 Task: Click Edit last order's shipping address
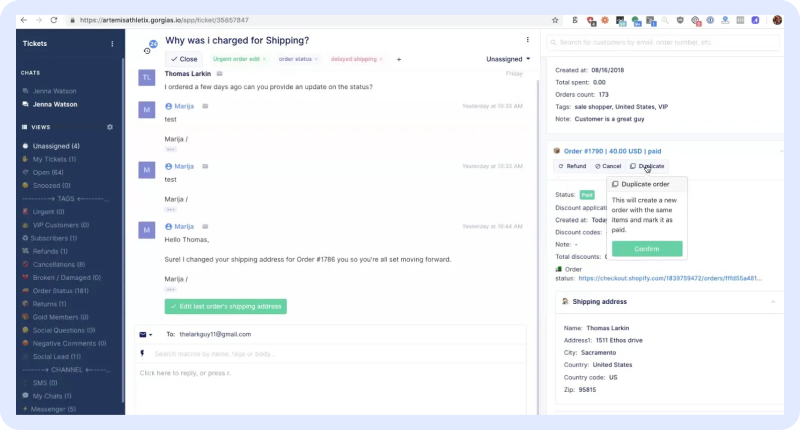226,307
